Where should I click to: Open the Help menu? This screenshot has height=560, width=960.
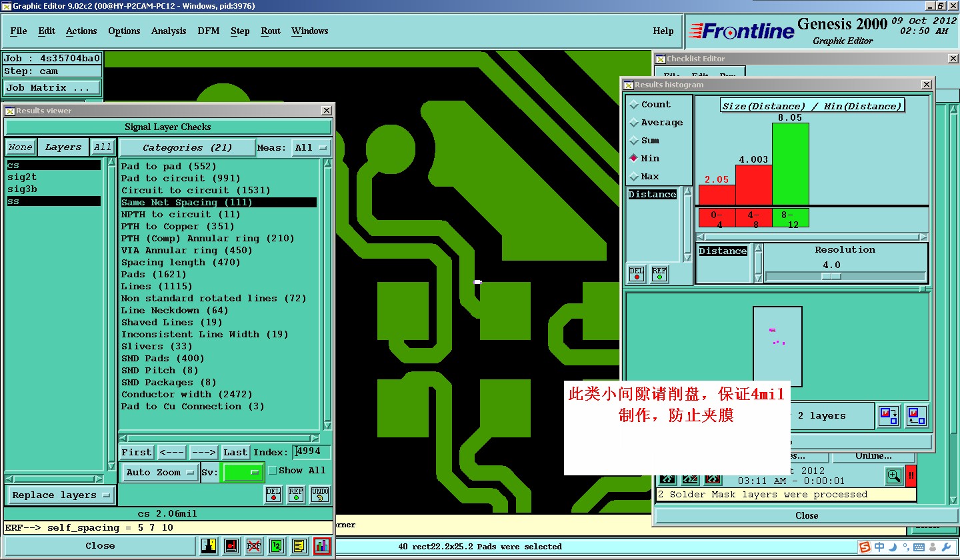[x=663, y=31]
